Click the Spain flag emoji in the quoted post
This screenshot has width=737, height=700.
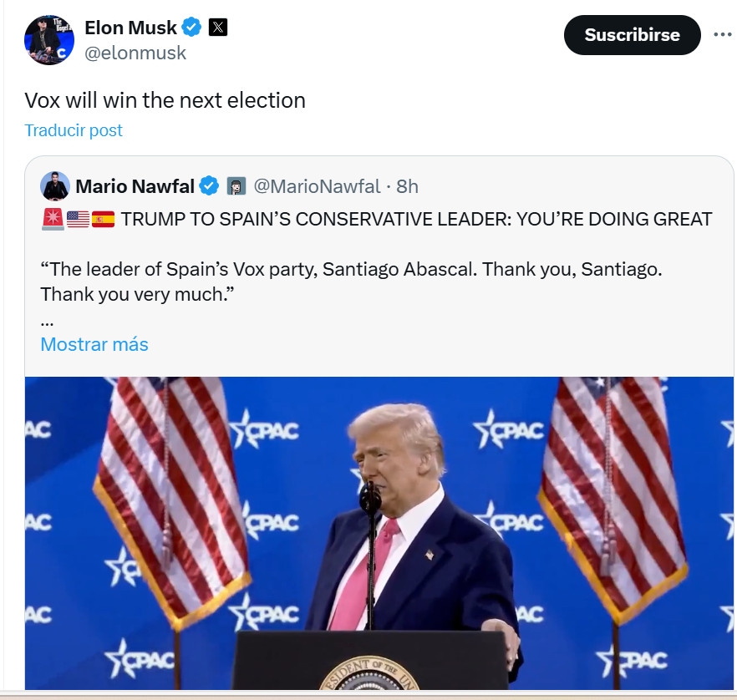(103, 220)
